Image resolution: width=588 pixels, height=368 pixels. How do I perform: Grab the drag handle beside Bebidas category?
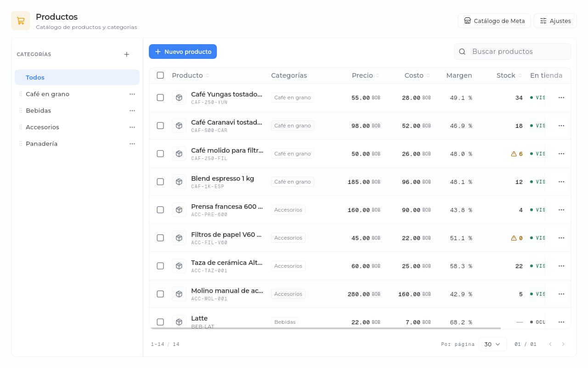pyautogui.click(x=20, y=110)
